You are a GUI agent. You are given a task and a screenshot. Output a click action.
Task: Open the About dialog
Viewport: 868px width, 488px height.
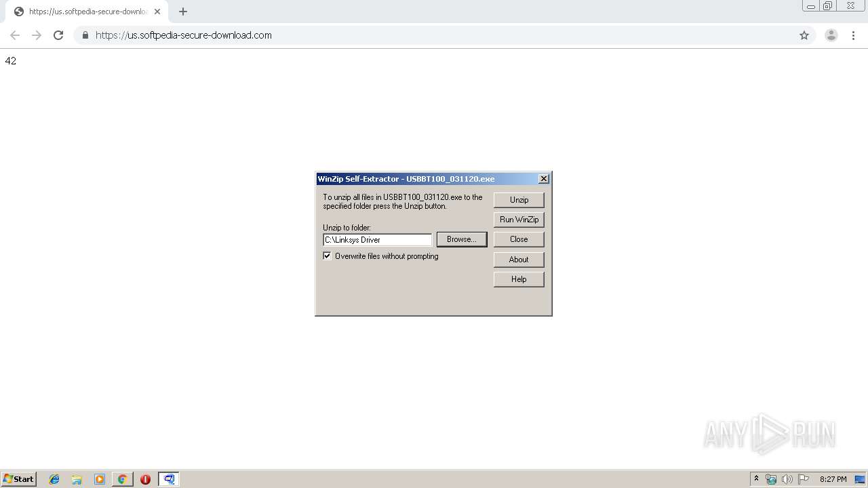pos(519,260)
